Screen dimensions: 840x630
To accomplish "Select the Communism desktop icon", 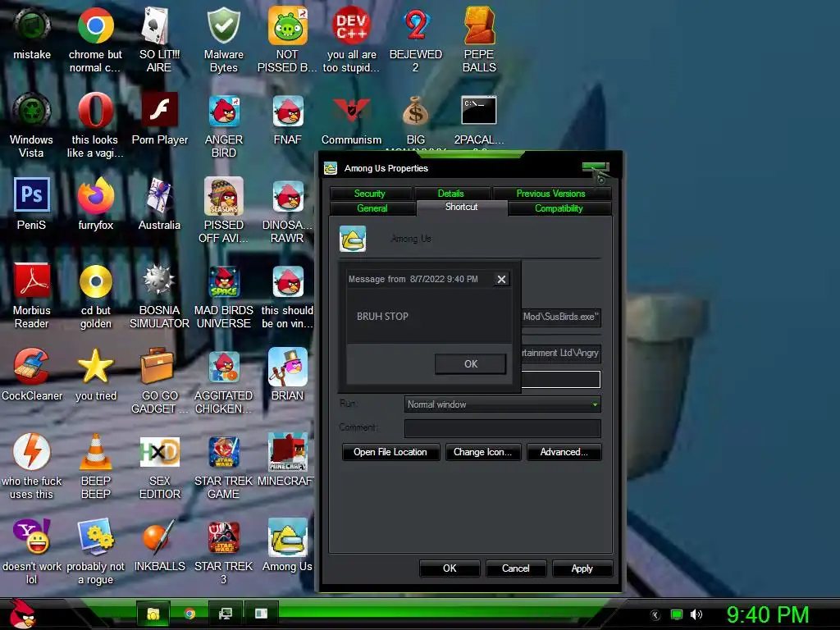I will (351, 111).
